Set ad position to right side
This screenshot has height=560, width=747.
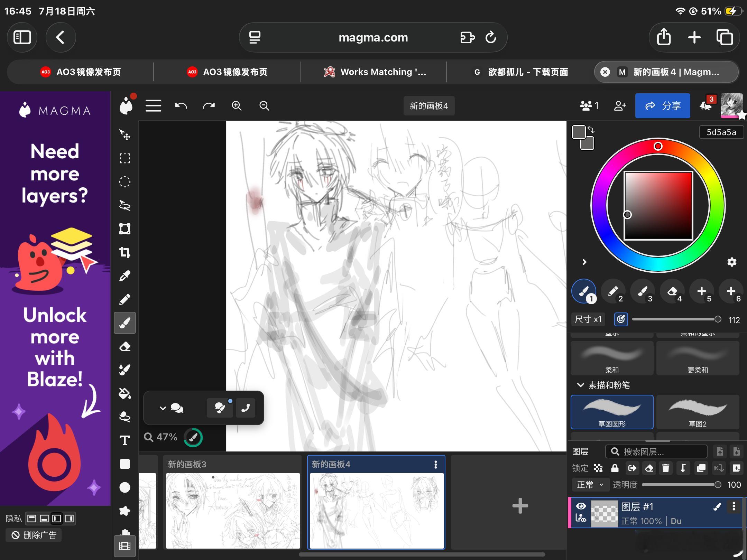(69, 519)
